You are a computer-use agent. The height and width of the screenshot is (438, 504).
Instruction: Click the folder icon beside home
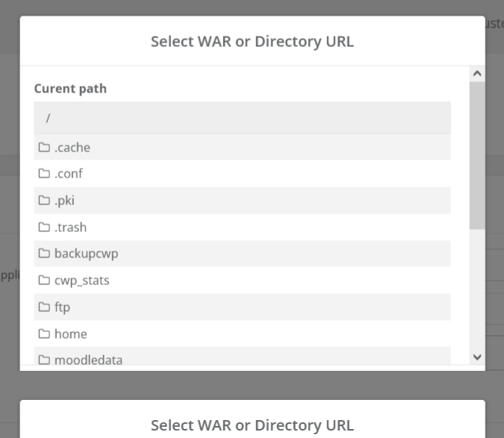pyautogui.click(x=44, y=334)
